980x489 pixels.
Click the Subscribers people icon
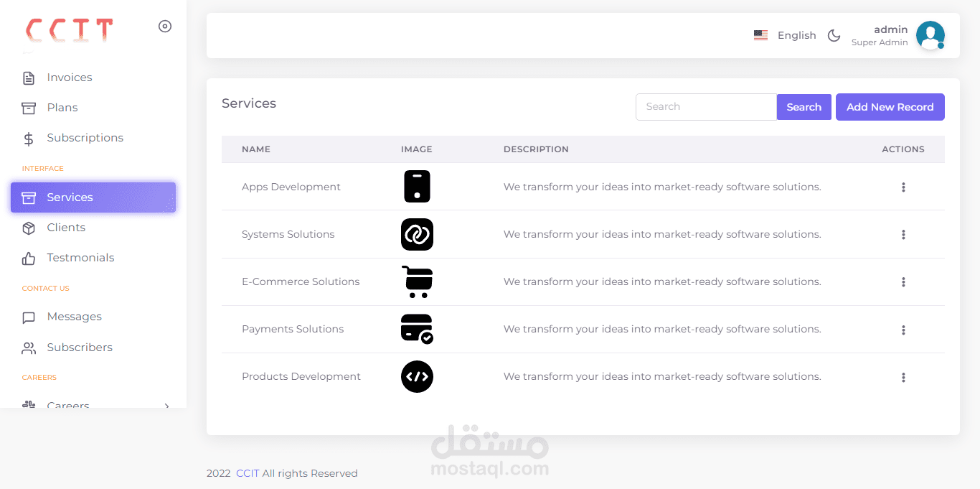29,348
